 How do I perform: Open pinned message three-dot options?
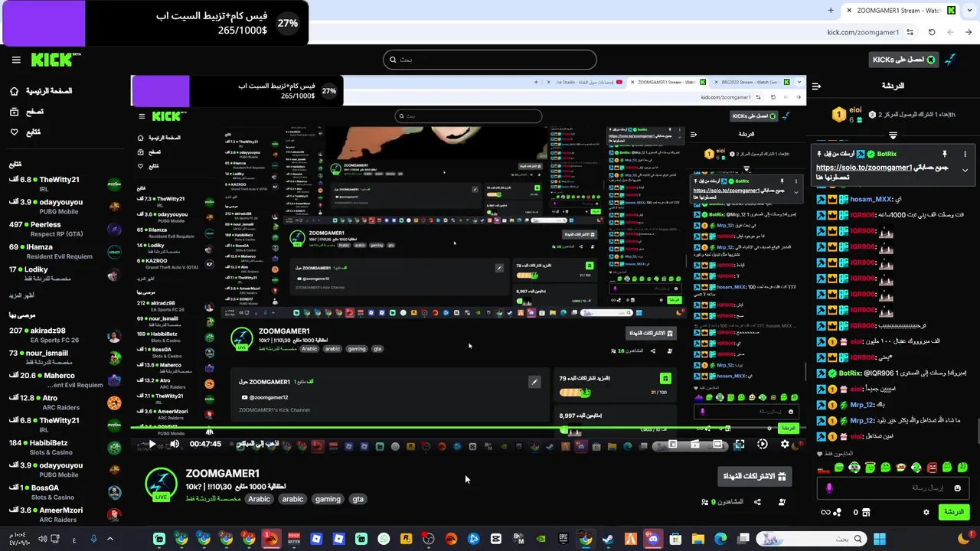[x=965, y=154]
